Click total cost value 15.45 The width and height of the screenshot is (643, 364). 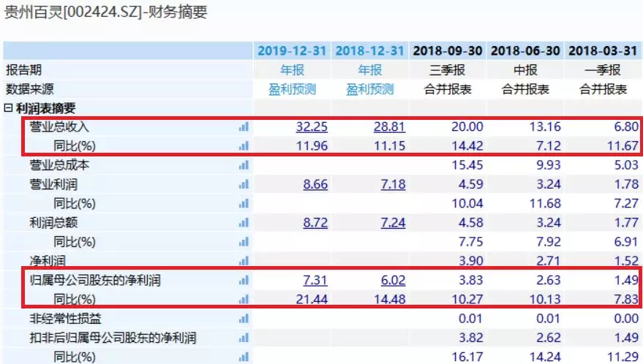467,165
